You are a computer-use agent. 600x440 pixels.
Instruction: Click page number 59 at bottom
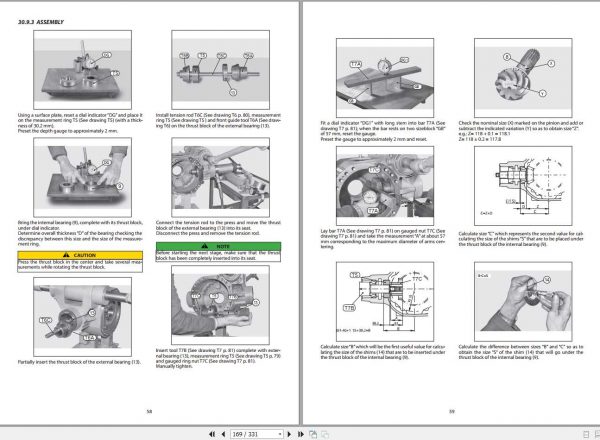452,412
